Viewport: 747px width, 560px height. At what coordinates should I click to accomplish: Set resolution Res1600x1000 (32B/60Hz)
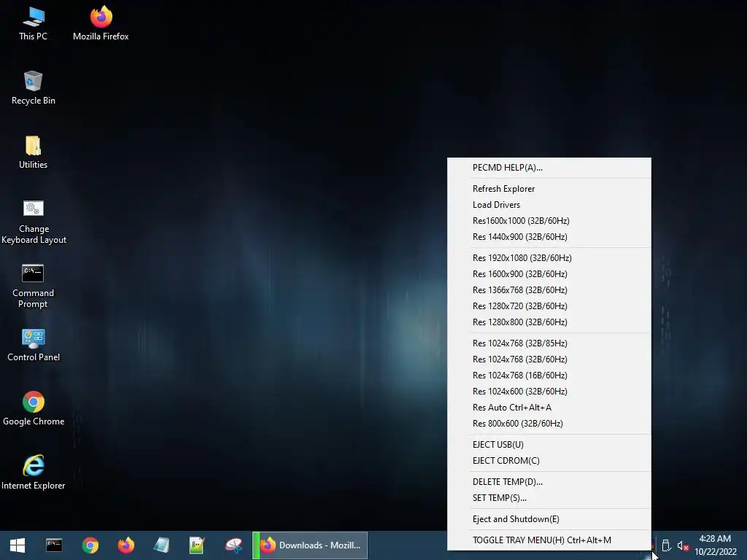(x=549, y=221)
